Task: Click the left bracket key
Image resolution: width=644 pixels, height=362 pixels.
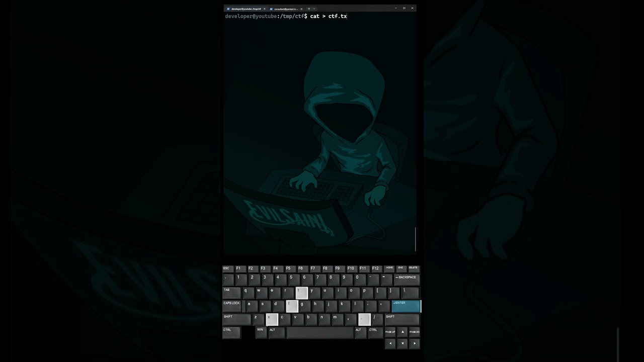Action: [380, 293]
